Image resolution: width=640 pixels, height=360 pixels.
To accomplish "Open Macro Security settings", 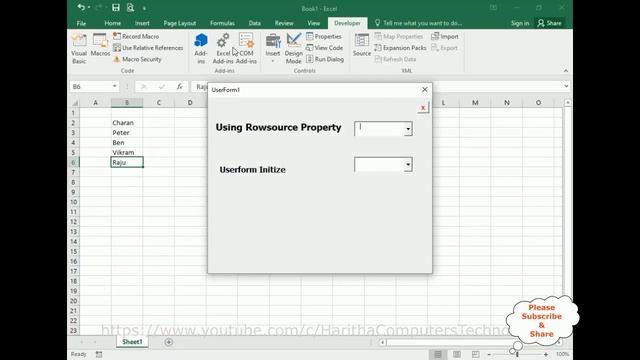I will coord(138,59).
